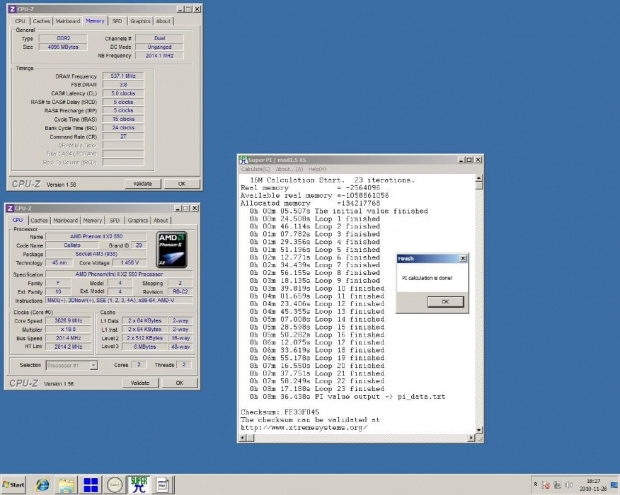Click the blue four-squares taskbar icon

(91, 485)
